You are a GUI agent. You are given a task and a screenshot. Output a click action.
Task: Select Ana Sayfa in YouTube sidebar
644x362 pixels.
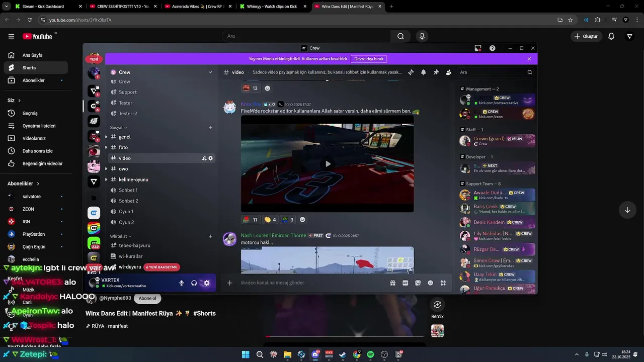(x=35, y=55)
